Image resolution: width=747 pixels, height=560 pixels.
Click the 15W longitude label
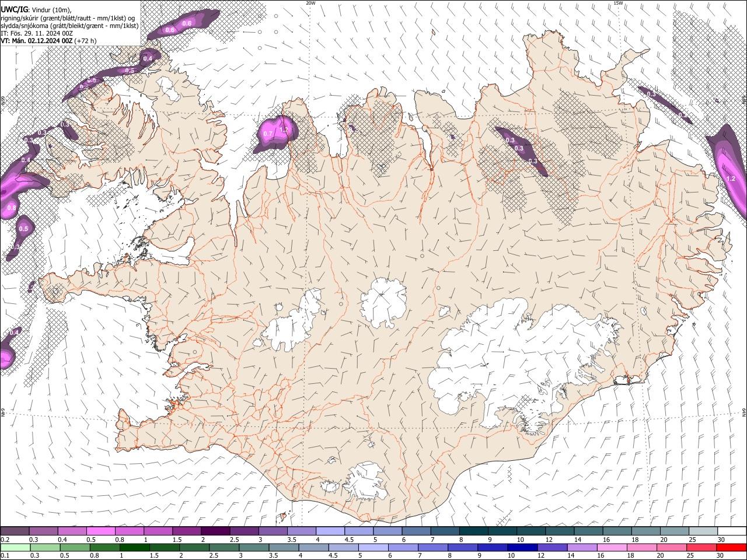coord(618,3)
